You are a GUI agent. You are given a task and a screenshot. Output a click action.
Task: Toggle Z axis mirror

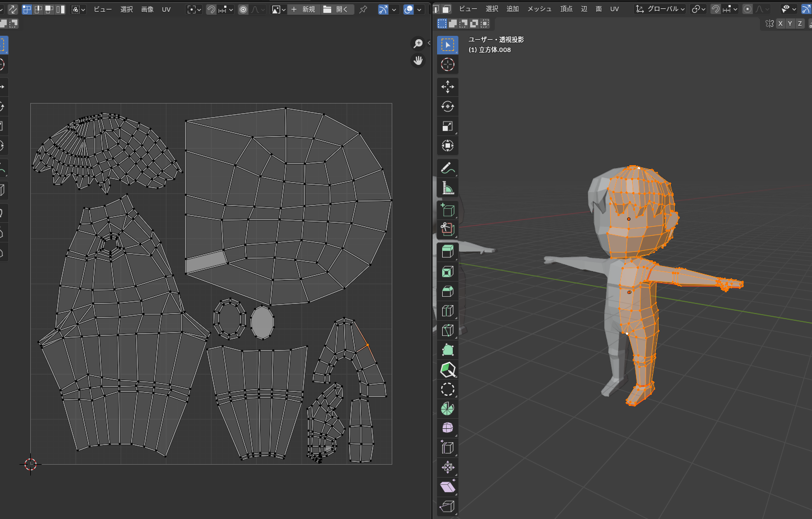pyautogui.click(x=800, y=24)
